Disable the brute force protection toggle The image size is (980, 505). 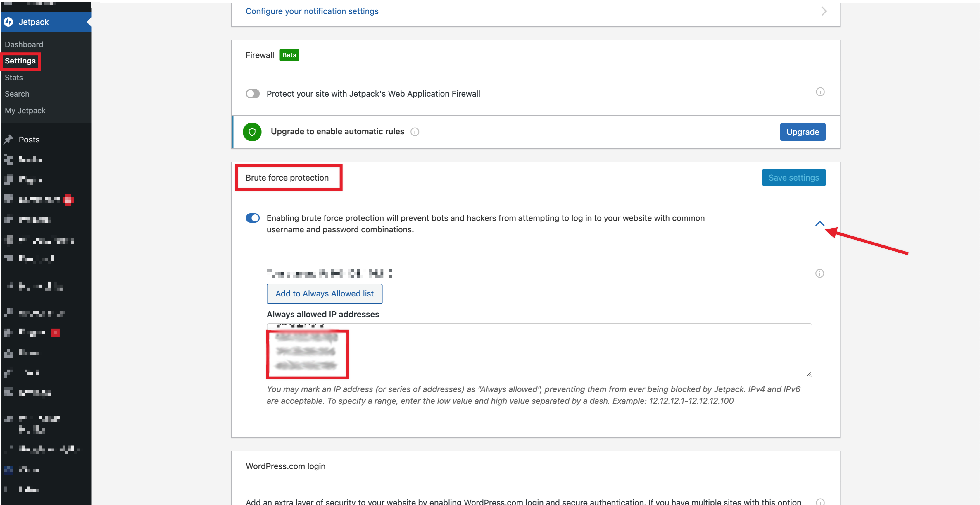click(x=253, y=218)
